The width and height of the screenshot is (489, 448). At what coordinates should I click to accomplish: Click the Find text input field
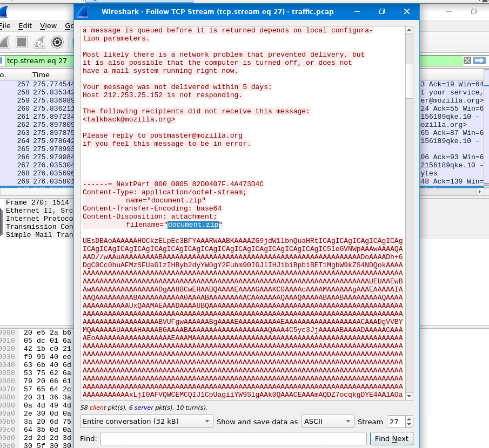[x=233, y=439]
